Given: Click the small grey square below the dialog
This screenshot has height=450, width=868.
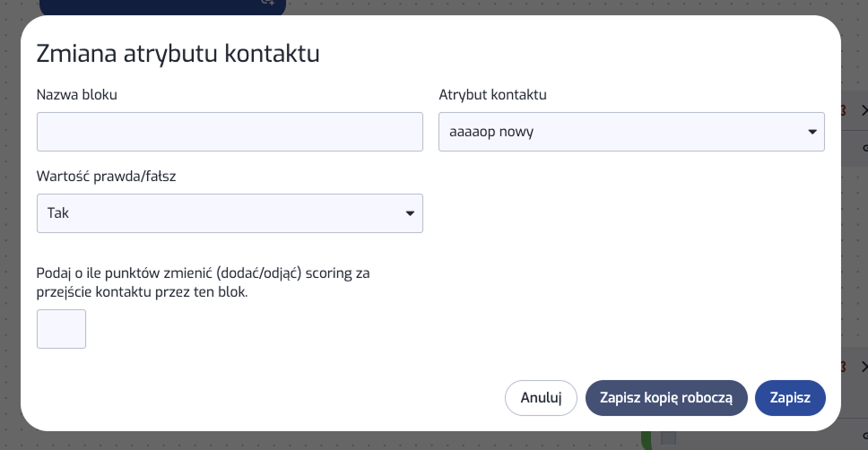Looking at the screenshot, I should click(668, 437).
